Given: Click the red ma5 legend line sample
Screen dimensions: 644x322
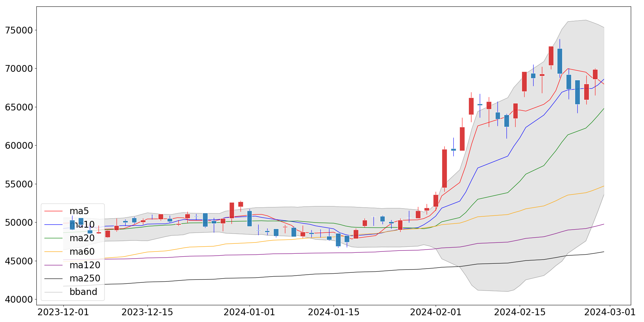Looking at the screenshot, I should click(53, 211).
